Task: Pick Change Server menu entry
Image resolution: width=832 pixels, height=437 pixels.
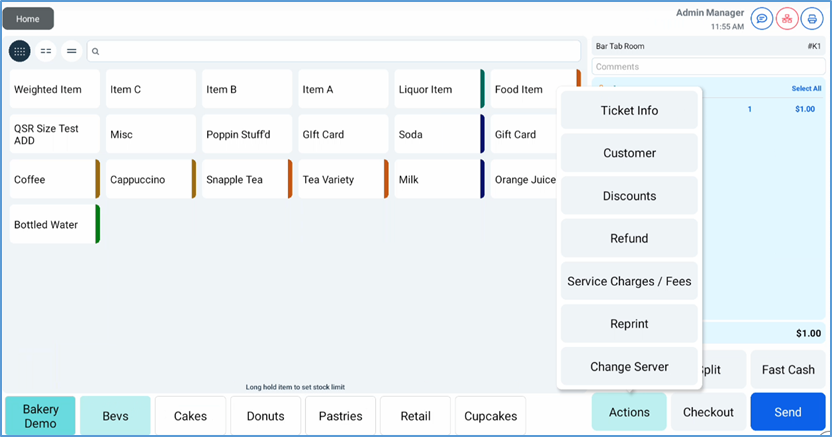Action: pyautogui.click(x=629, y=367)
